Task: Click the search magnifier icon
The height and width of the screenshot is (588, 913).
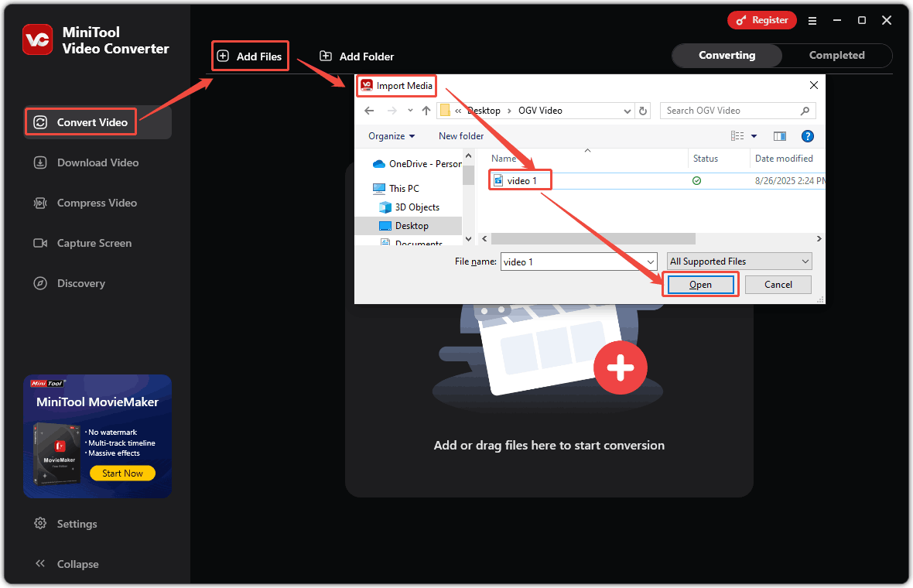Action: pyautogui.click(x=805, y=111)
